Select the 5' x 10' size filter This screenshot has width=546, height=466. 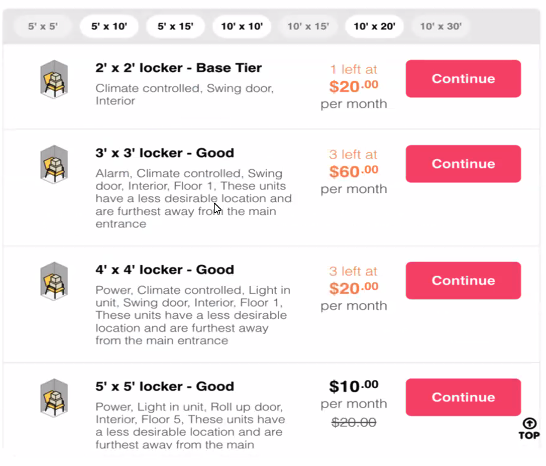coord(109,26)
